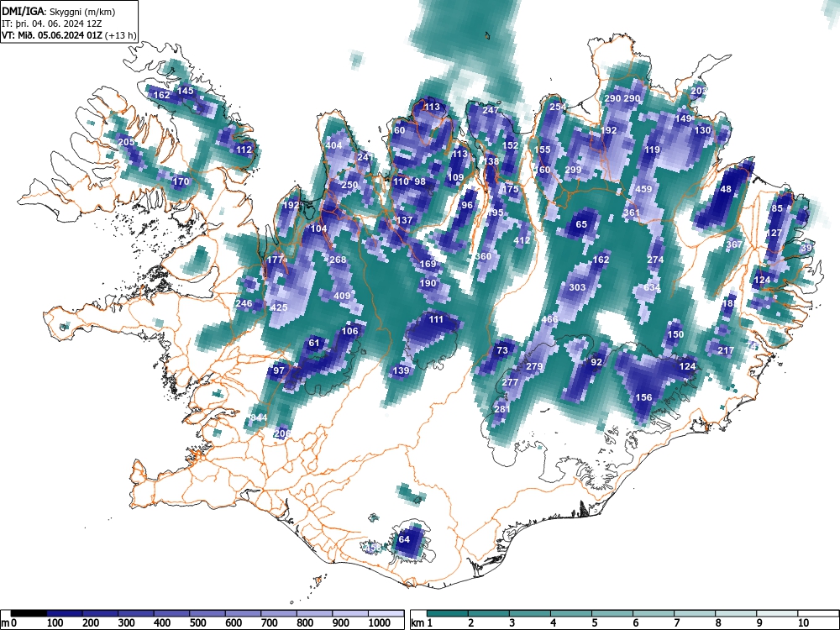Click the dark teal swatch between km 1 and 2
The image size is (840, 630).
tap(448, 613)
